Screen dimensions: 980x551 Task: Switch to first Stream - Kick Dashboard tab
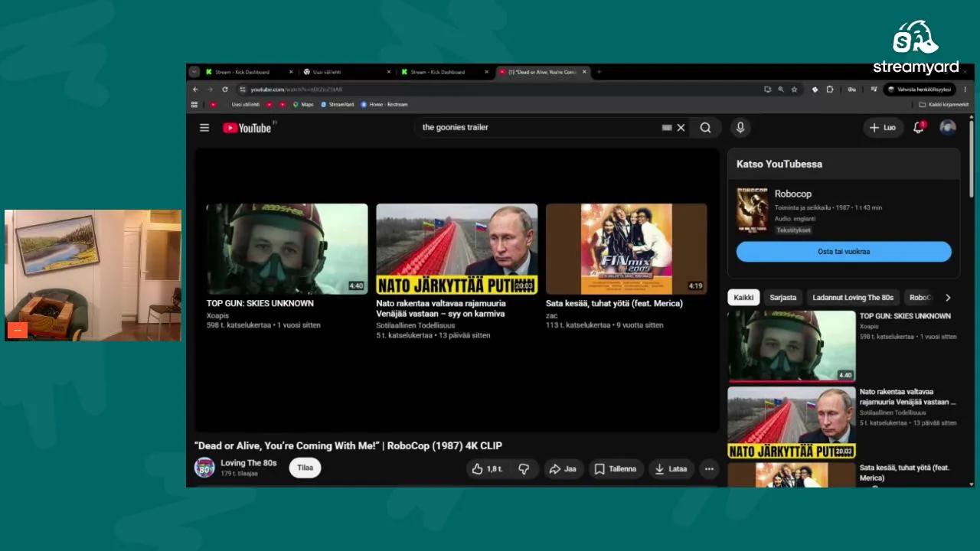250,72
